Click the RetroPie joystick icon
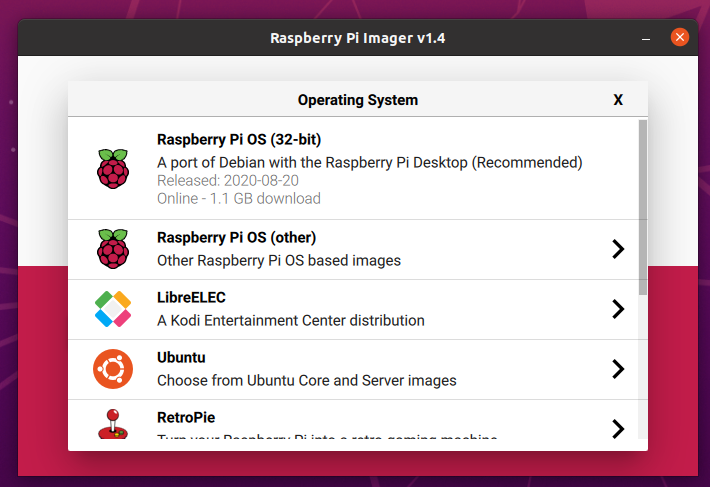This screenshot has width=710, height=487. click(113, 424)
